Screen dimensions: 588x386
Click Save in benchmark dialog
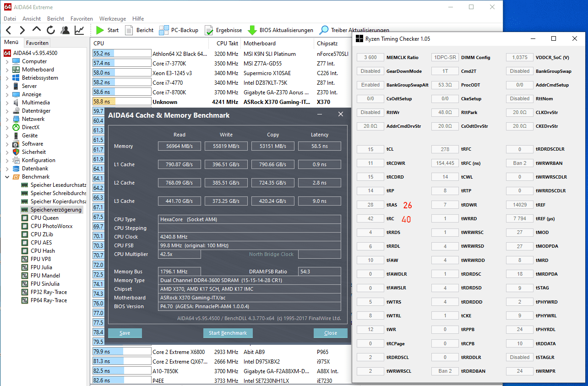(125, 333)
